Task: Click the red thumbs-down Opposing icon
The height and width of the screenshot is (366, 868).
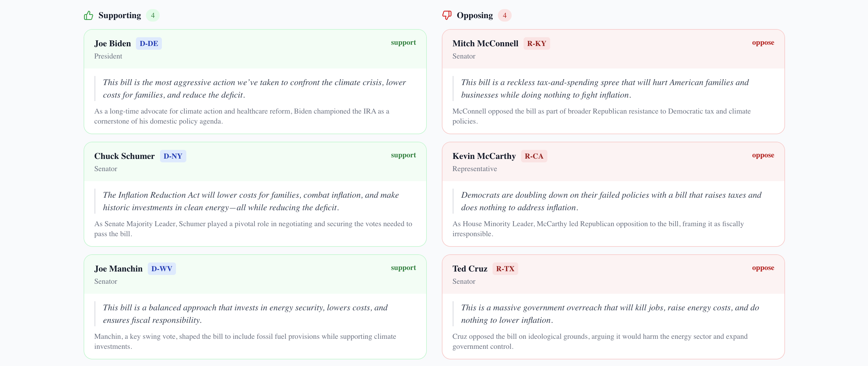Action: click(x=447, y=16)
